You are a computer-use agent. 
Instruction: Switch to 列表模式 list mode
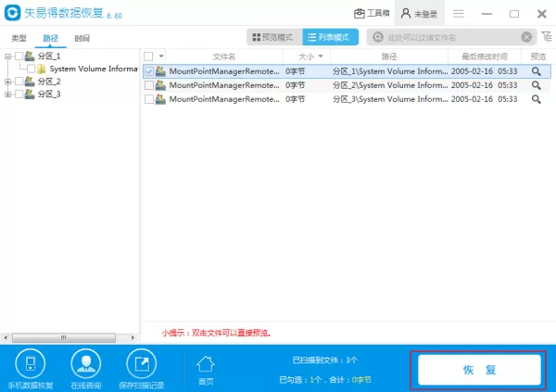(330, 37)
